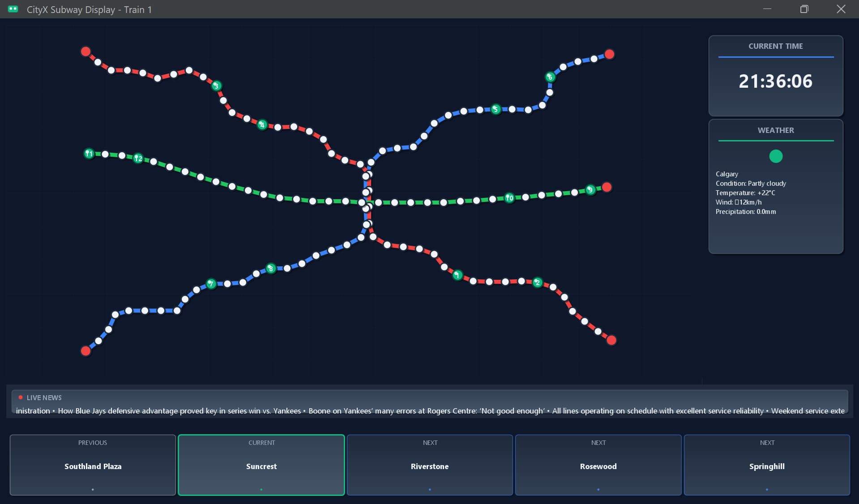Click the Wind 12km/h reading

coord(739,202)
